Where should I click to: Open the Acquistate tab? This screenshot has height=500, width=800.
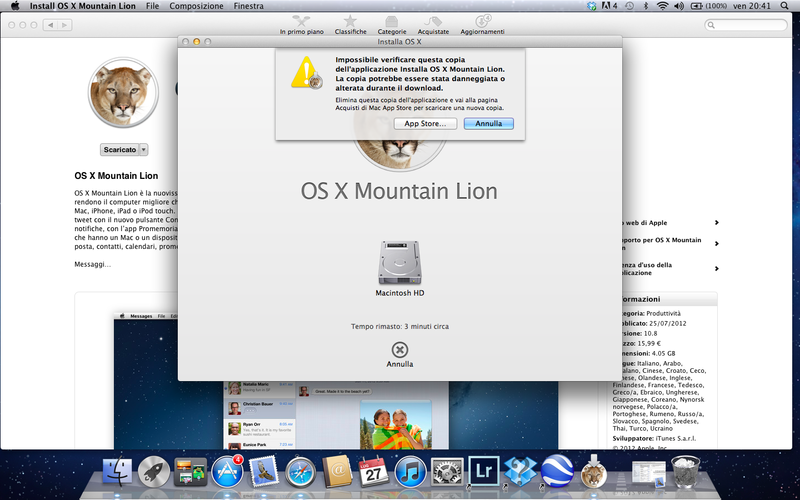pos(433,25)
